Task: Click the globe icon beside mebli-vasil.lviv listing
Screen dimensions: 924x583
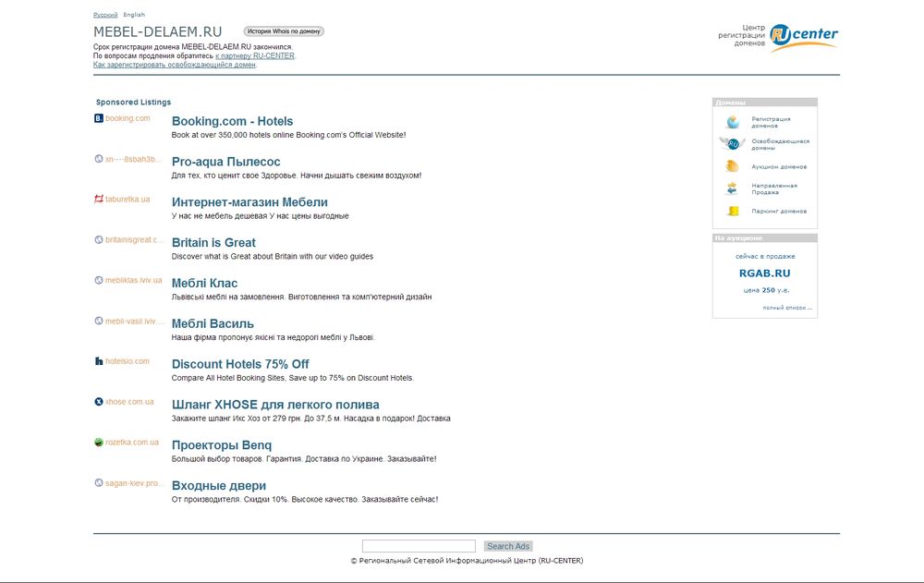Action: tap(99, 321)
